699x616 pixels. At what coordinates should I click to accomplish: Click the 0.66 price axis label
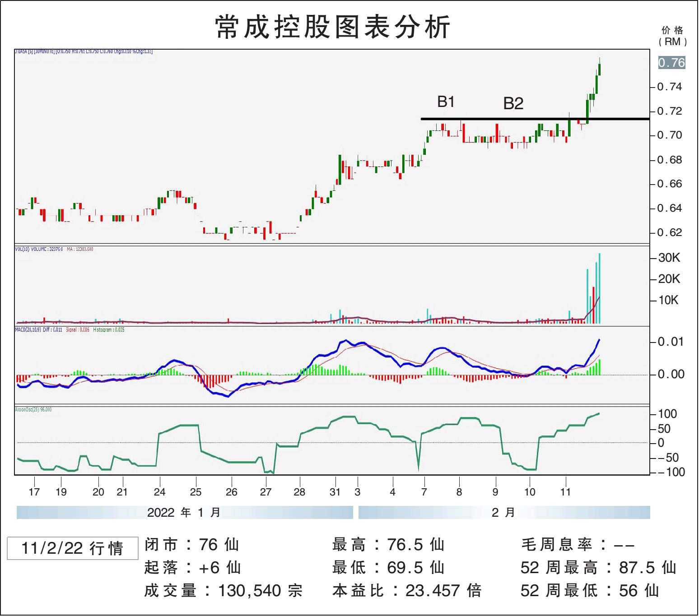[x=670, y=184]
